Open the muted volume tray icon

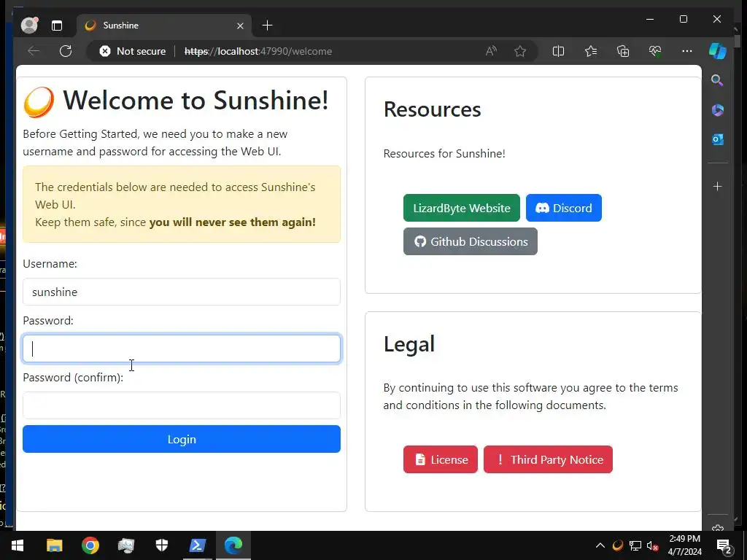pos(653,545)
